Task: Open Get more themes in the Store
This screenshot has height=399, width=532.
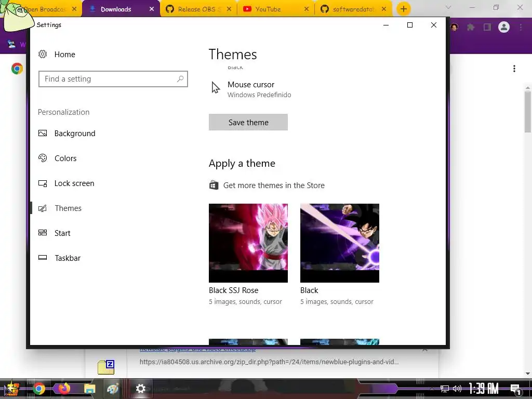Action: coord(274,185)
